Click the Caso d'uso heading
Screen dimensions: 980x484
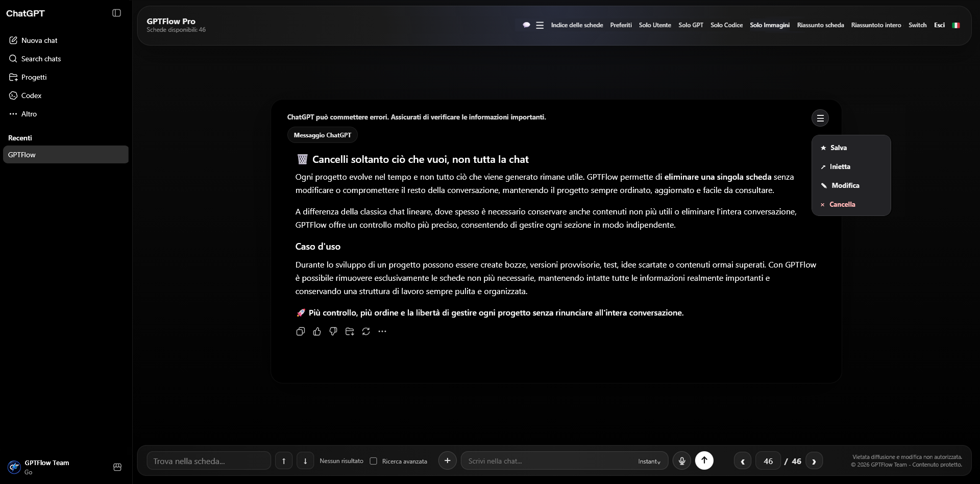318,247
